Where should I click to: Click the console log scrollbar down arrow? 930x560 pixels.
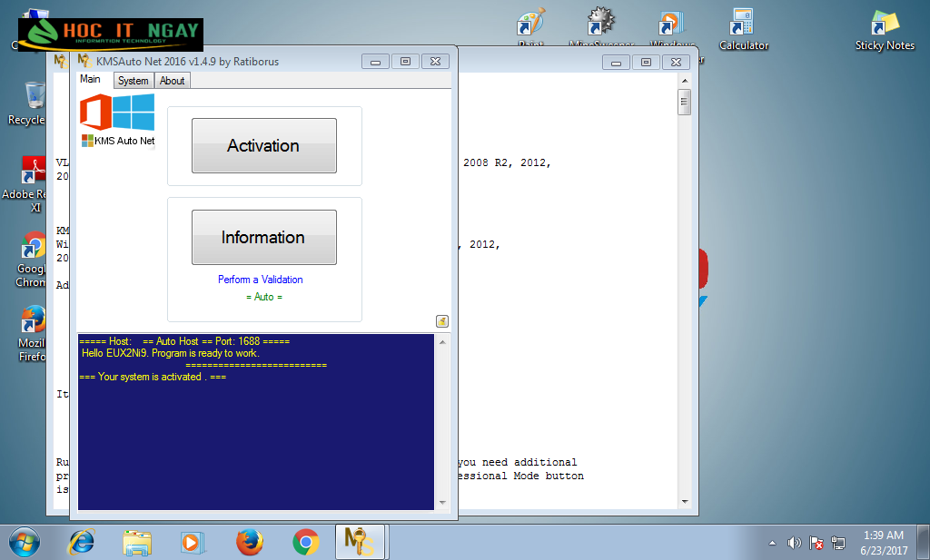[442, 503]
